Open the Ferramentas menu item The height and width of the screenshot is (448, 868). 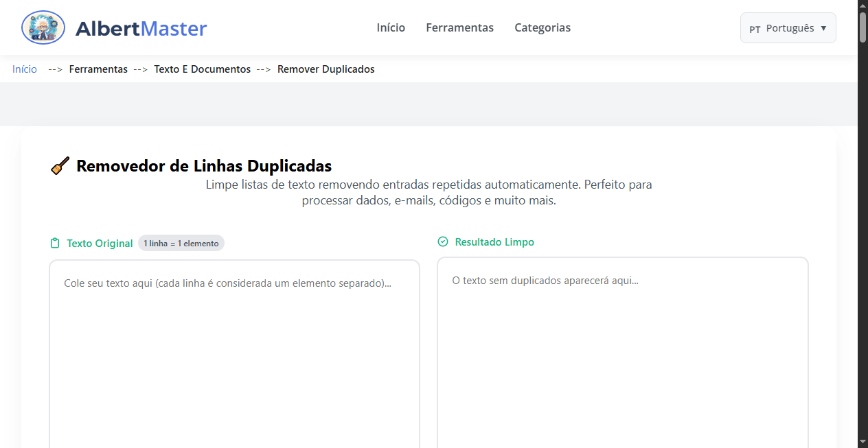[459, 27]
